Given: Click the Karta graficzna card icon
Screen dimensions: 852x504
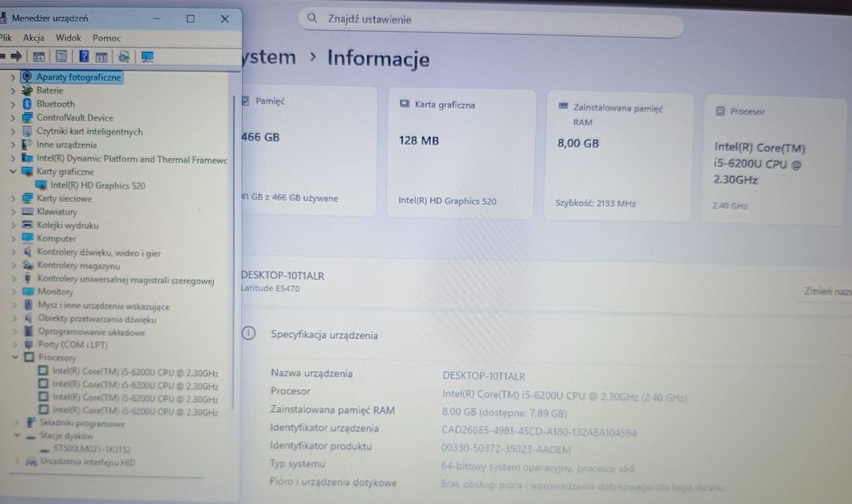Looking at the screenshot, I should click(x=405, y=104).
